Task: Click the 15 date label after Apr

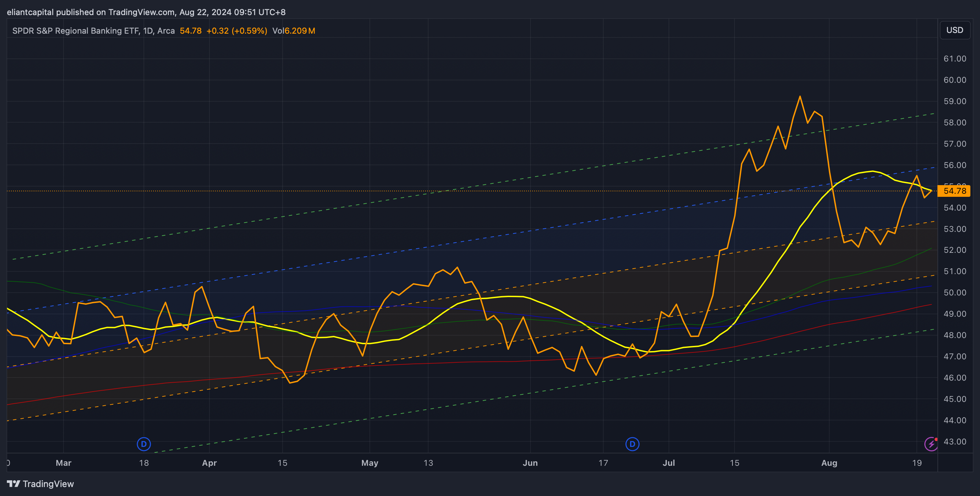Action: (282, 463)
